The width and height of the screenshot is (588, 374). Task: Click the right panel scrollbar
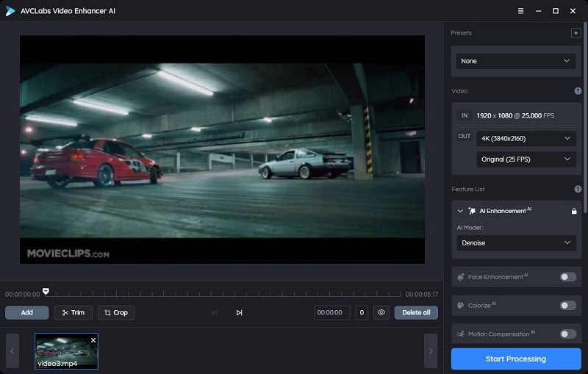pyautogui.click(x=584, y=118)
